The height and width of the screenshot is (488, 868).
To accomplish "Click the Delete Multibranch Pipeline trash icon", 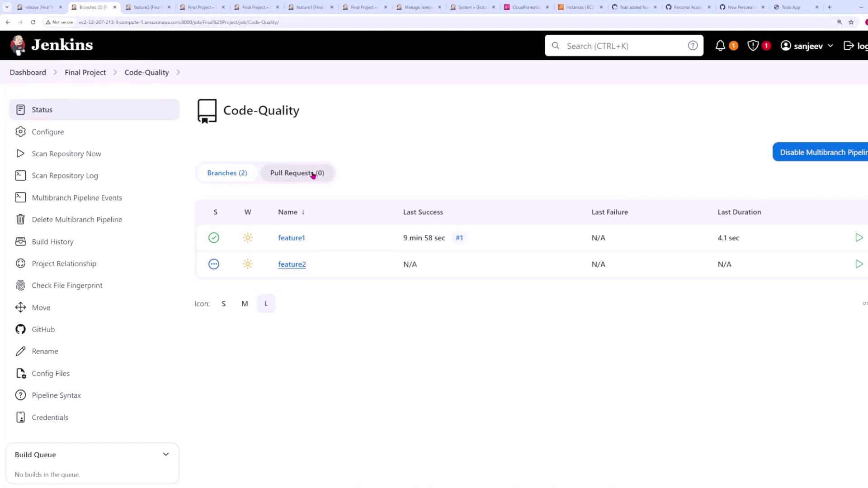I will click(x=20, y=220).
